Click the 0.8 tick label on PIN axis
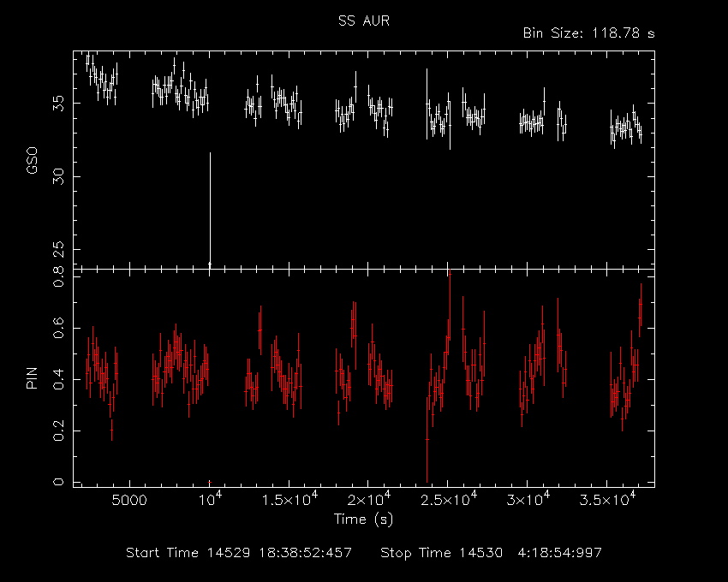This screenshot has width=728, height=582. tap(58, 276)
